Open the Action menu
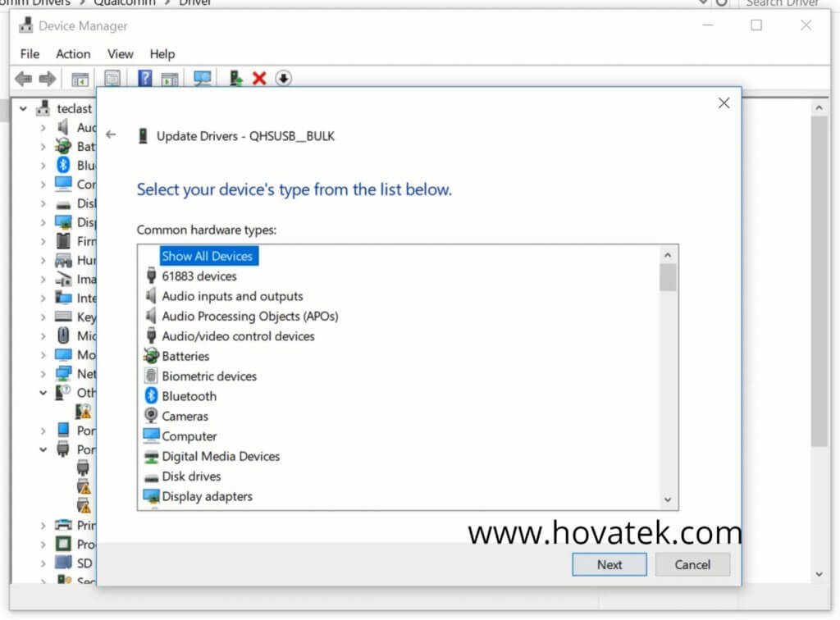This screenshot has height=620, width=840. tap(73, 54)
